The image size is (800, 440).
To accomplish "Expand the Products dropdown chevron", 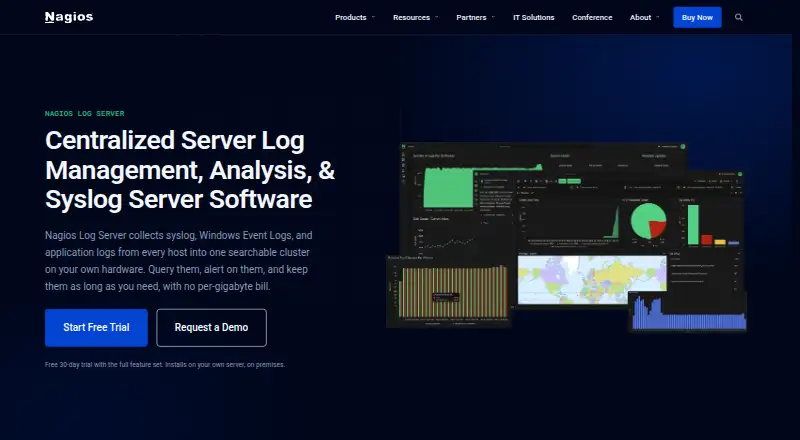I will point(373,17).
